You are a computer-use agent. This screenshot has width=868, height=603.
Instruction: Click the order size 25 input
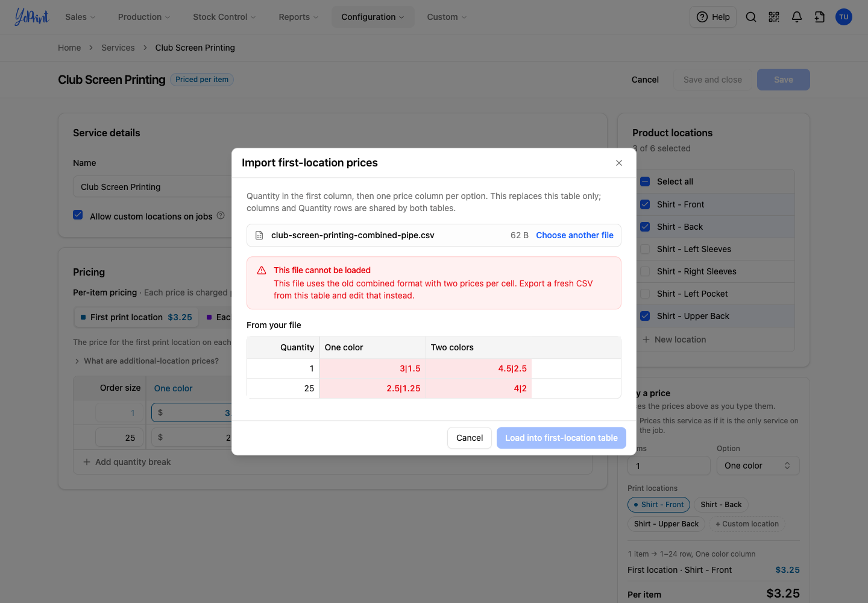(x=119, y=438)
